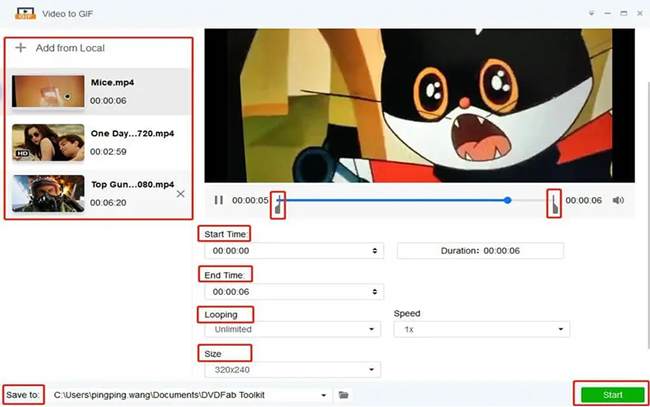Open the Speed dropdown showing 1x
650x407 pixels.
coord(481,329)
